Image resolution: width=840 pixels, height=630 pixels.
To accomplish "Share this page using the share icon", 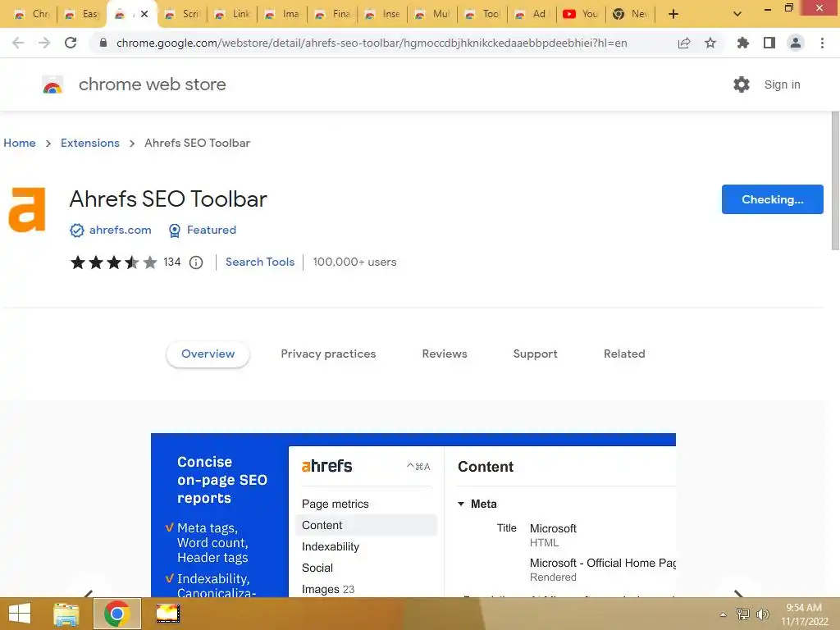I will point(684,43).
